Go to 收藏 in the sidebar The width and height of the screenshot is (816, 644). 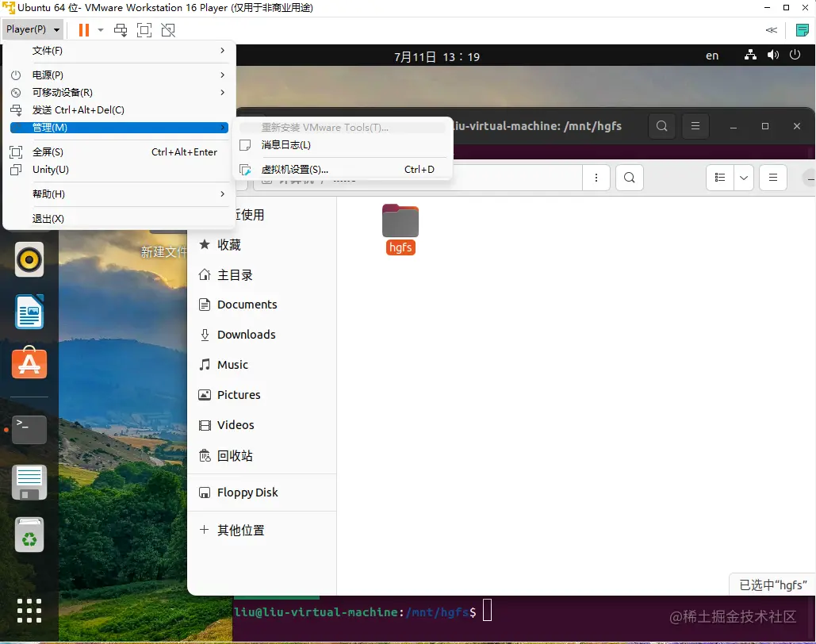[x=262, y=245]
